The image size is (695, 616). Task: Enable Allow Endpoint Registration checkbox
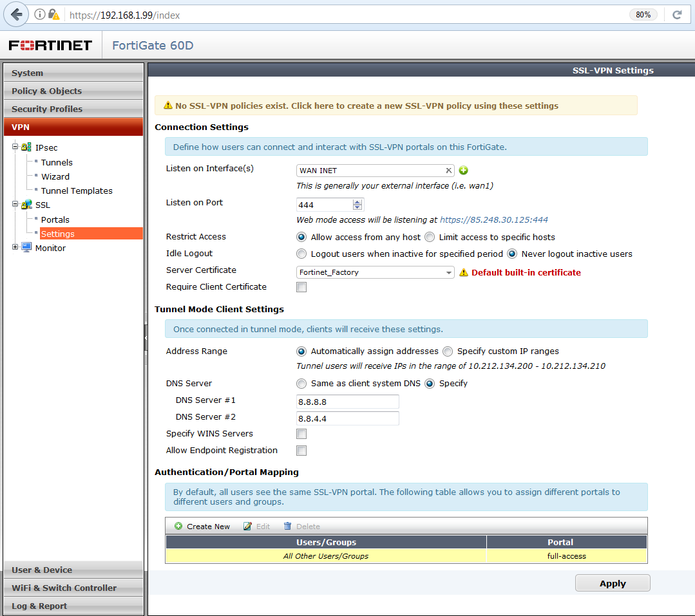click(x=301, y=451)
